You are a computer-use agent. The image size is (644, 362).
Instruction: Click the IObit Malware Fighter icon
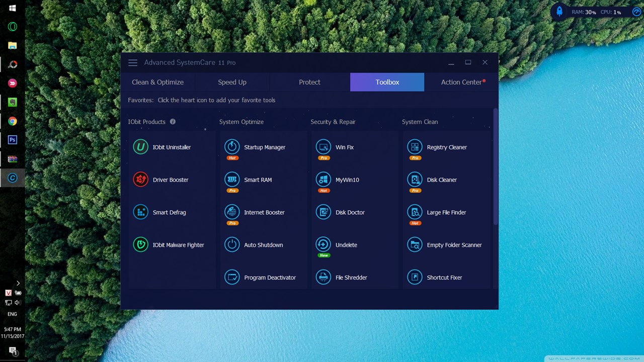coord(140,245)
